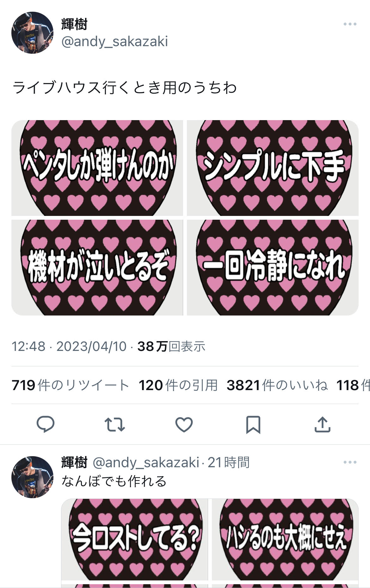Image resolution: width=370 pixels, height=588 pixels.
Task: Open the share sheet with the share icon
Action: click(322, 424)
